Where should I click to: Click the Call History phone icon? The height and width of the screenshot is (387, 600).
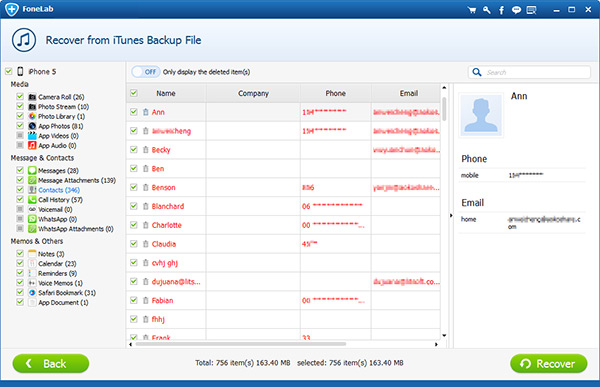coord(32,199)
